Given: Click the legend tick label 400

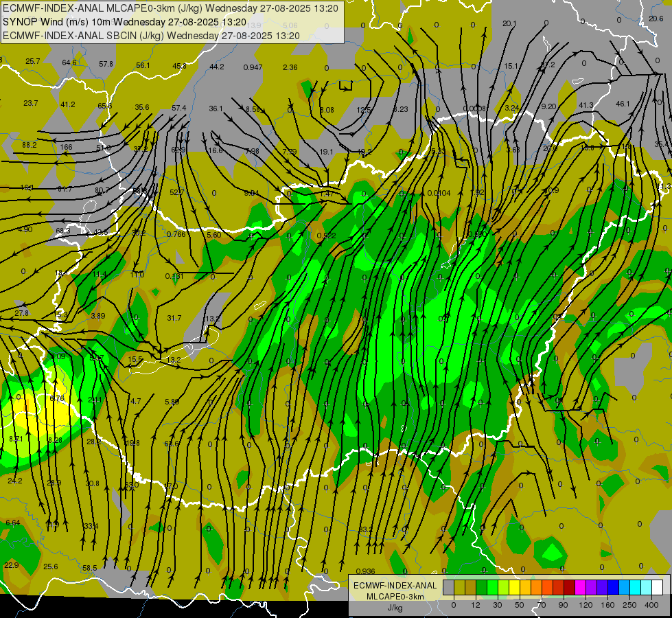Looking at the screenshot, I should coord(652,605).
